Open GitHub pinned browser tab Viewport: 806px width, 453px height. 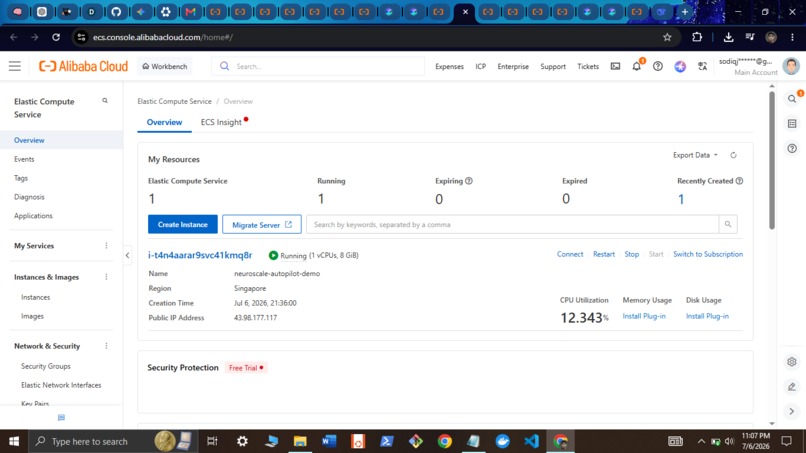point(116,12)
